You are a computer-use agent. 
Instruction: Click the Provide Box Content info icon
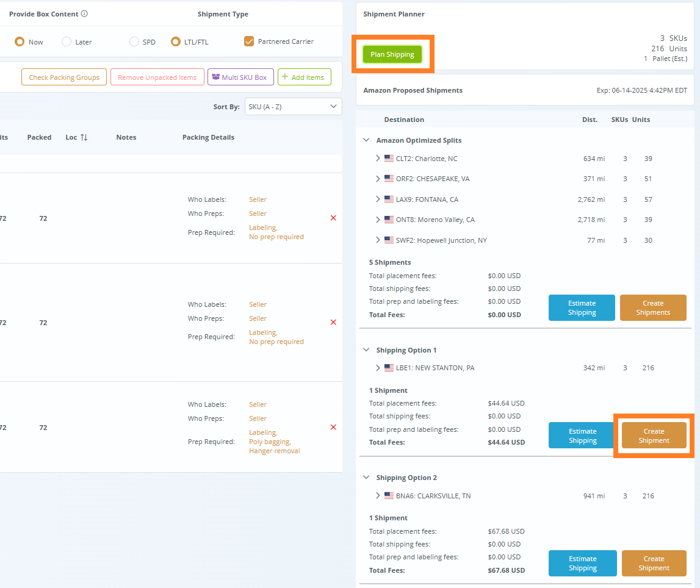point(83,13)
